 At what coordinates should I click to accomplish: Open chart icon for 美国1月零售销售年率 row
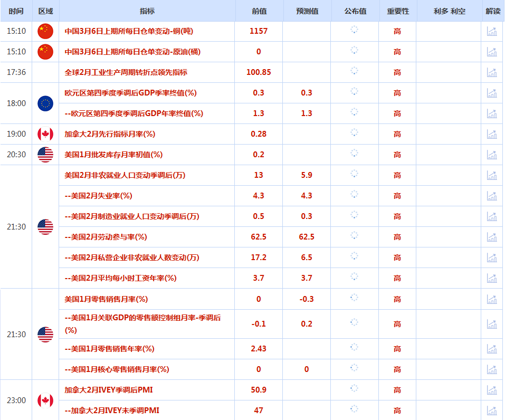pyautogui.click(x=492, y=349)
